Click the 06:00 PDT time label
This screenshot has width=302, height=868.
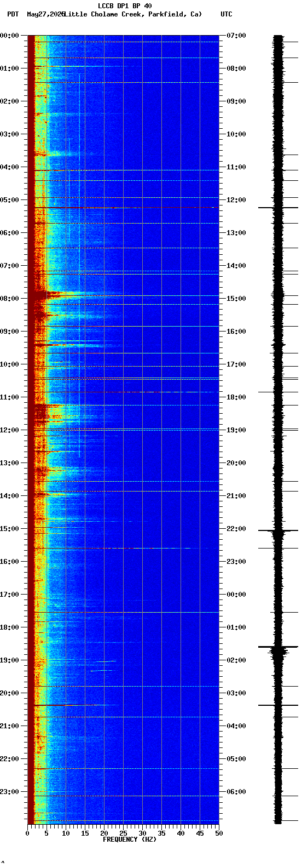9,233
